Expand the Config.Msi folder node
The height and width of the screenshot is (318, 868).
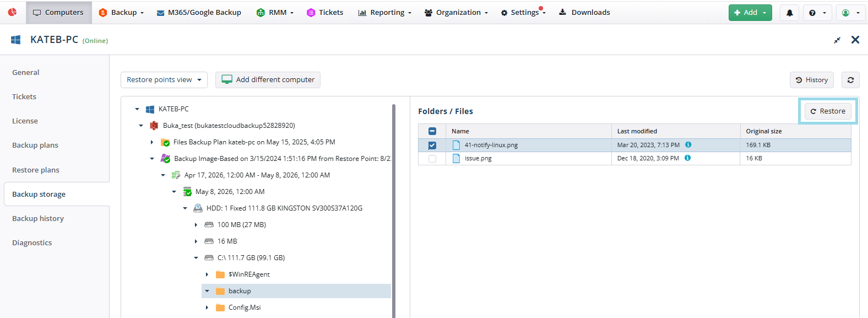[x=207, y=308]
